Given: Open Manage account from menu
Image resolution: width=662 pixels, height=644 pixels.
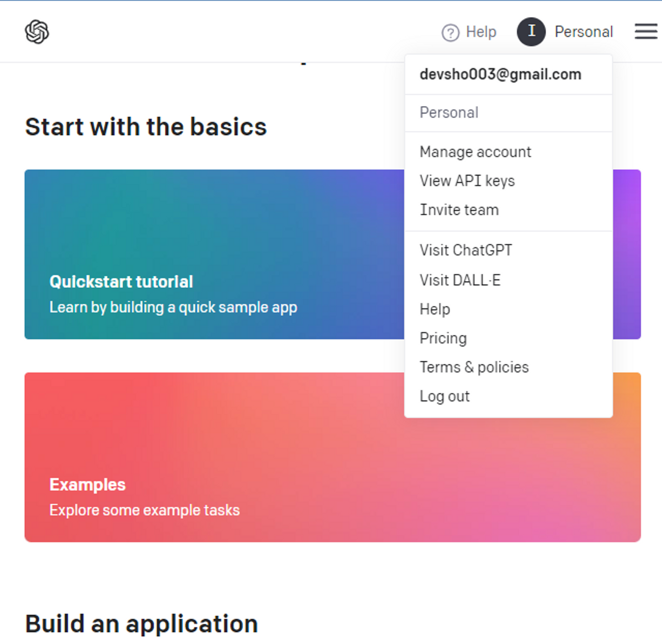Looking at the screenshot, I should [475, 152].
